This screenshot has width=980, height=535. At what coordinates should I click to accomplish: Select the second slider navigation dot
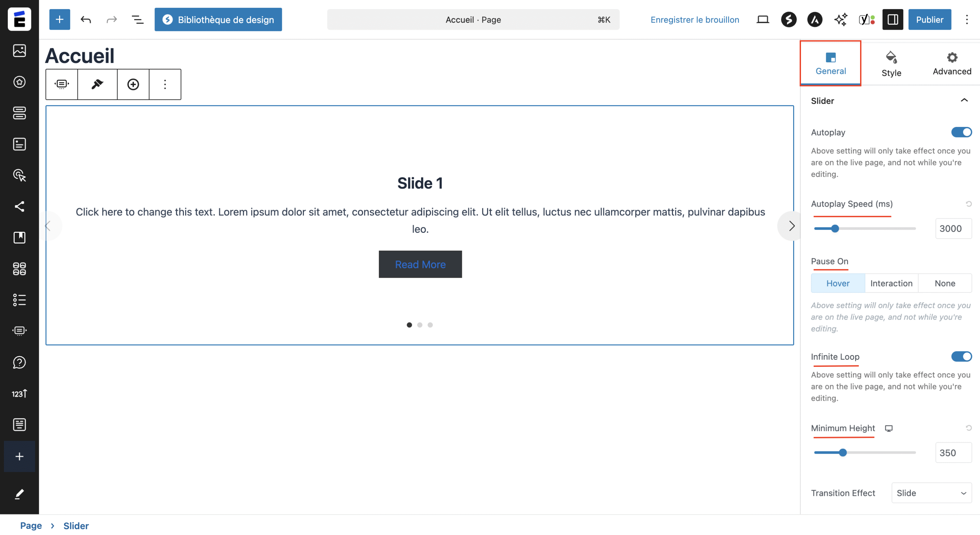tap(420, 325)
